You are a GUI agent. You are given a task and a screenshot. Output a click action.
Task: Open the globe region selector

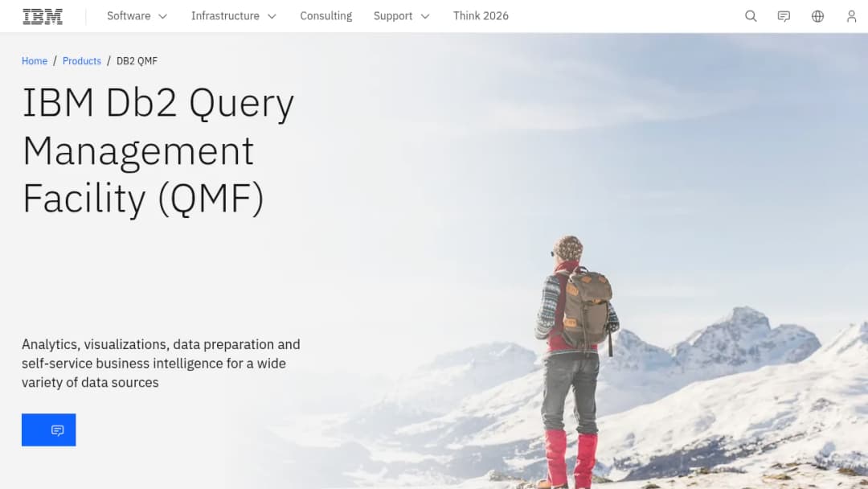817,16
